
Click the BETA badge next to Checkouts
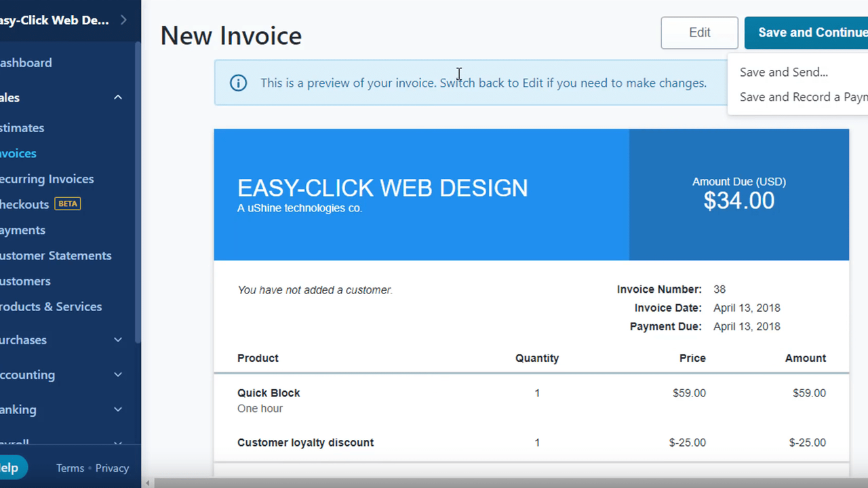[x=67, y=203]
